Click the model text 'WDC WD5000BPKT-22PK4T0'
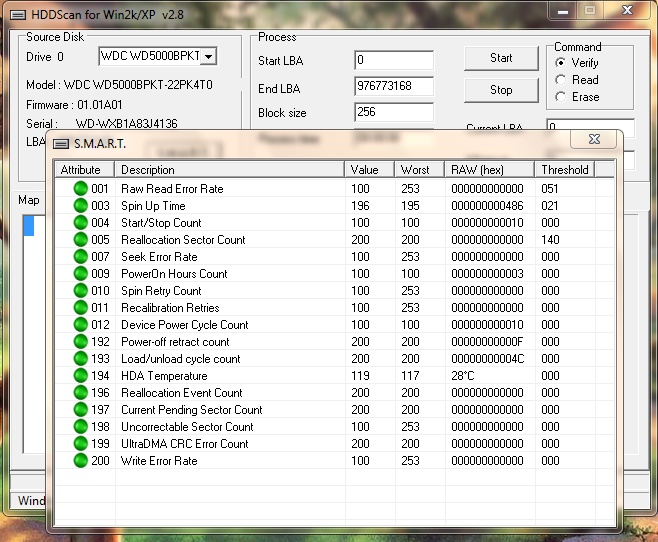658x542 pixels. [138, 85]
